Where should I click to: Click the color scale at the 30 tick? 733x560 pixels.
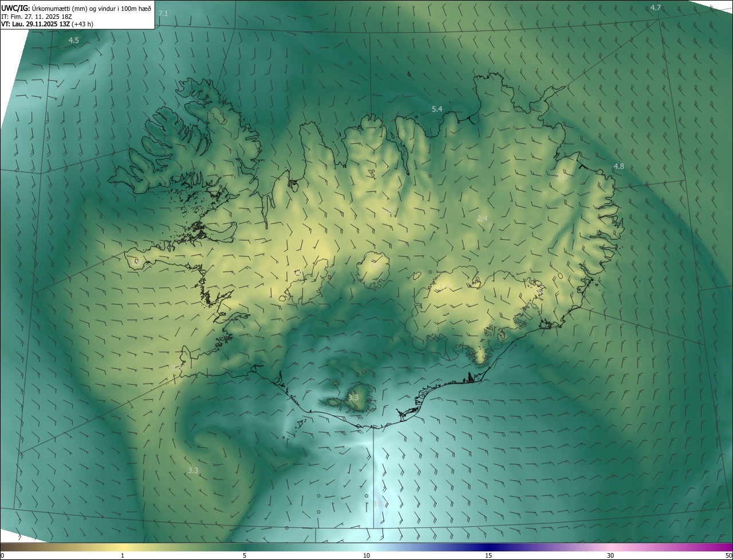tap(610, 555)
